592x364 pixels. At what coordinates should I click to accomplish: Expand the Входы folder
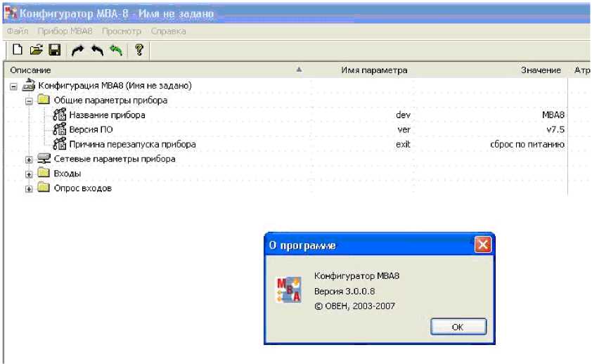(29, 175)
